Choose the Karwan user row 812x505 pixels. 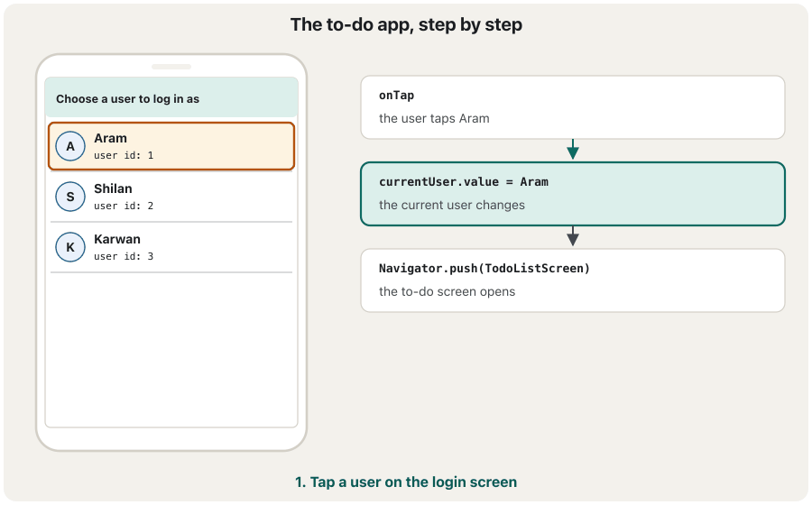pos(171,247)
